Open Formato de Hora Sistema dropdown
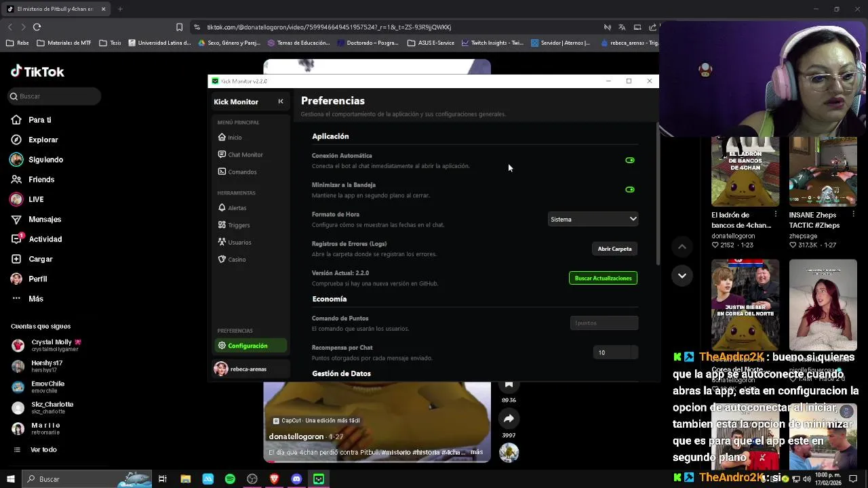 [593, 219]
